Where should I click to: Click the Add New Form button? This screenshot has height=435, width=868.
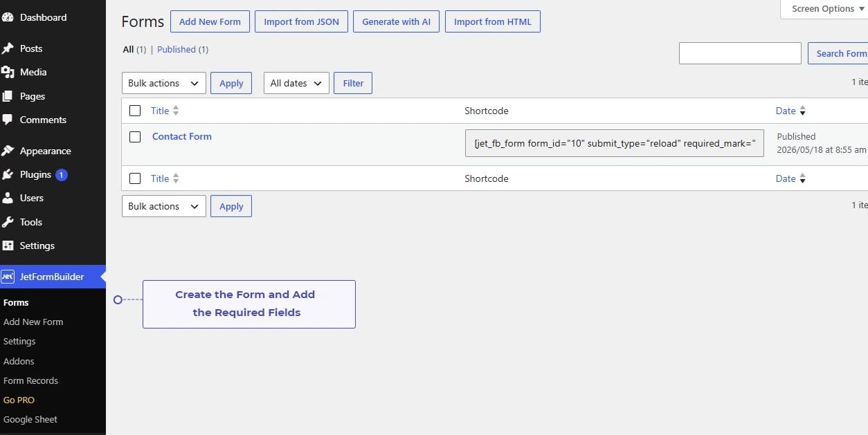coord(210,21)
